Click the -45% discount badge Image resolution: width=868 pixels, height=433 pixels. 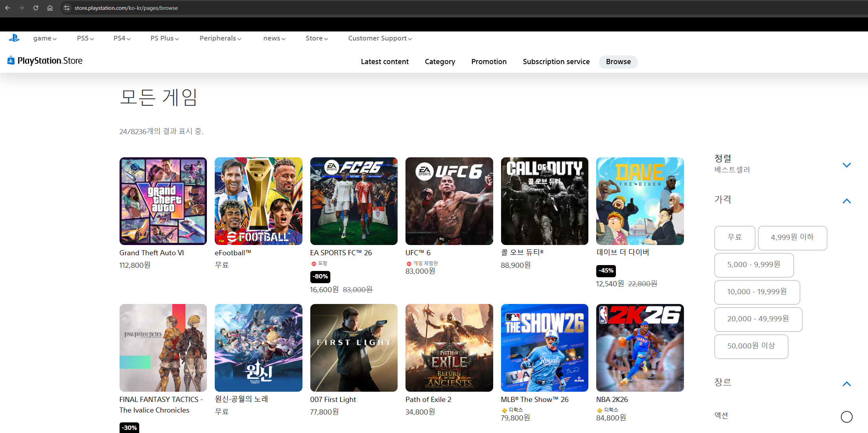(606, 271)
